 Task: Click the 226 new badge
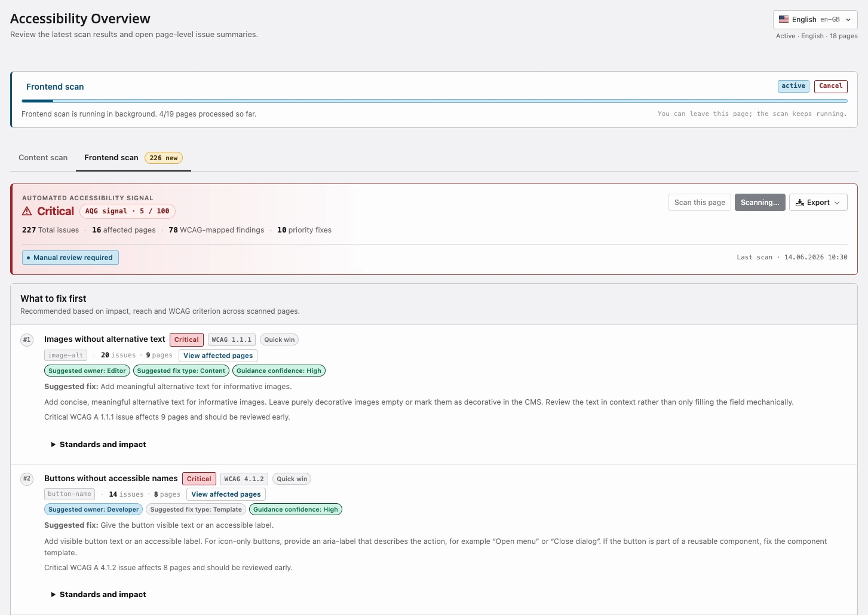click(164, 158)
